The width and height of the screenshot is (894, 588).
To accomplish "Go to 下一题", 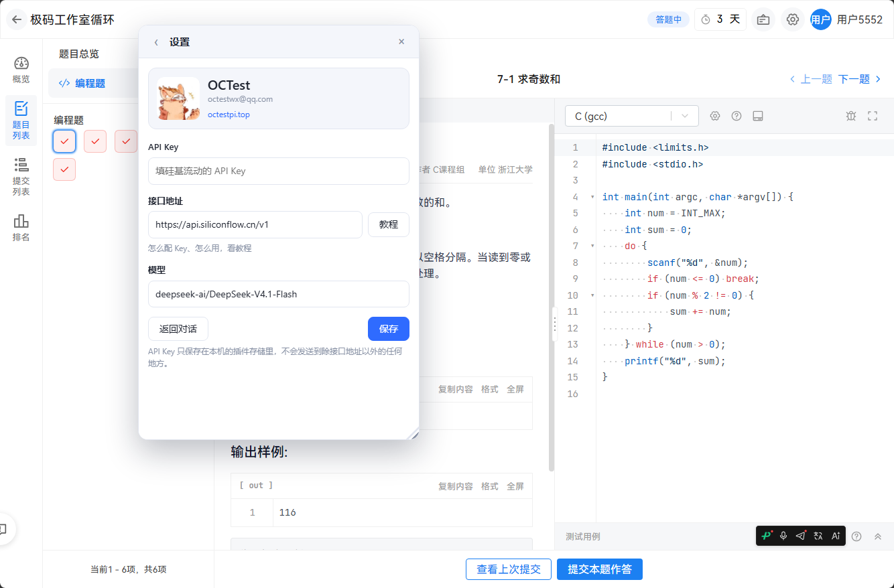I will coord(860,79).
